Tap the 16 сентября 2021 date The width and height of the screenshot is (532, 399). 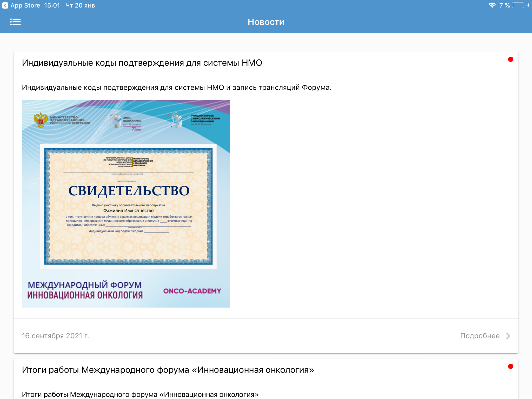coord(55,336)
